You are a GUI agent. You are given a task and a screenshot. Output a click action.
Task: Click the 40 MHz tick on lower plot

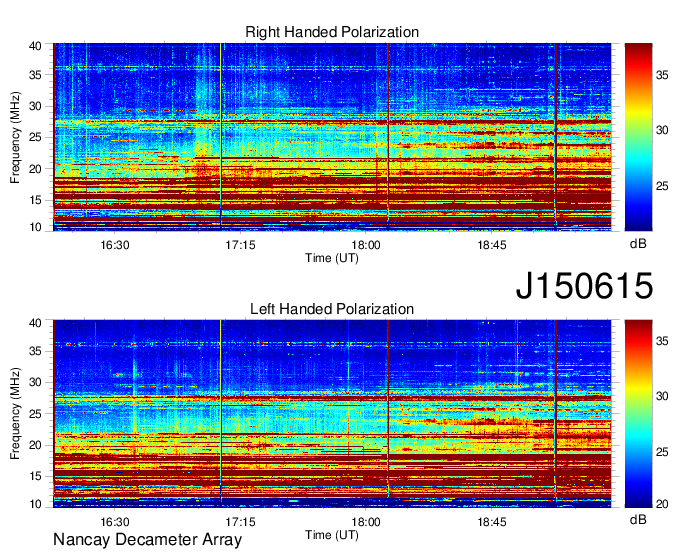point(36,323)
